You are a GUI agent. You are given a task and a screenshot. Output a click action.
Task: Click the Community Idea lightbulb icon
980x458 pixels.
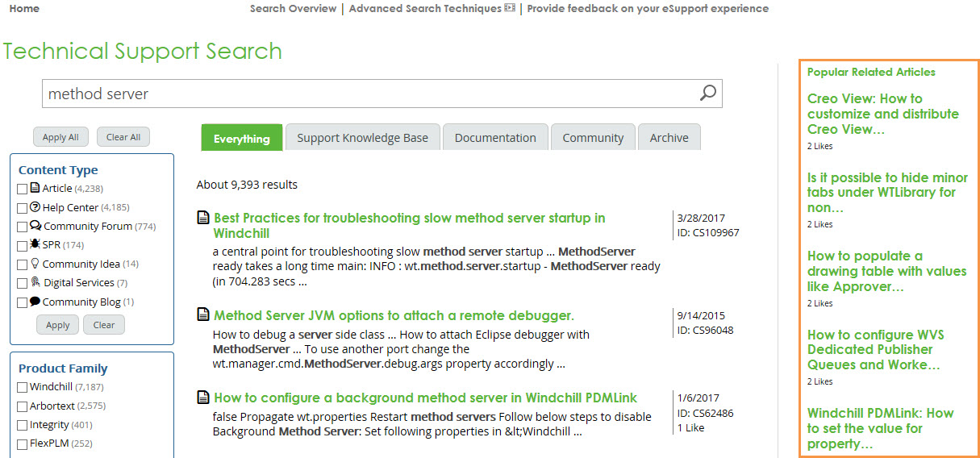click(x=35, y=263)
